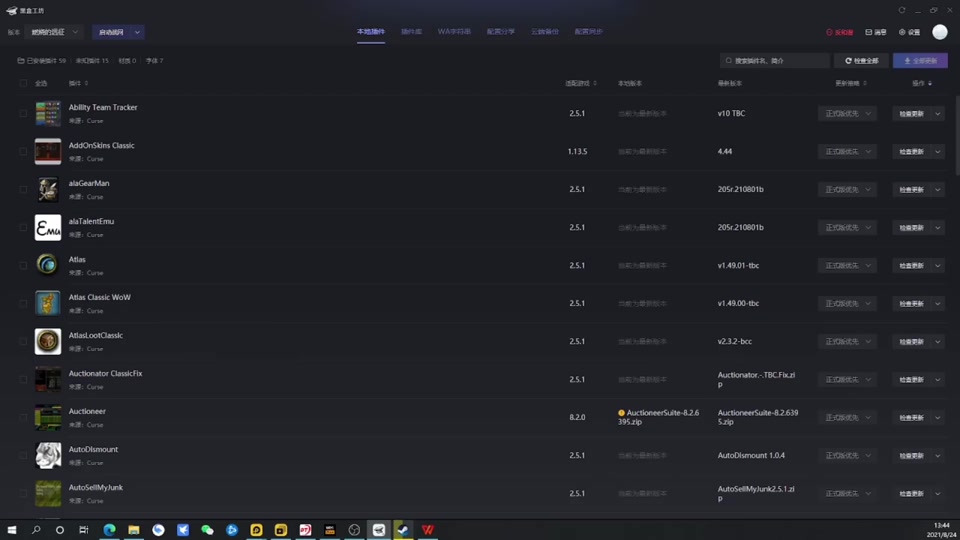Open the game version dropdown at top left
The width and height of the screenshot is (960, 540).
pyautogui.click(x=54, y=32)
